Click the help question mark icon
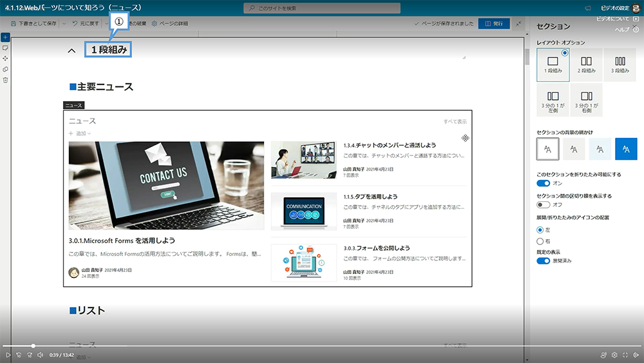The width and height of the screenshot is (644, 363). (x=636, y=30)
